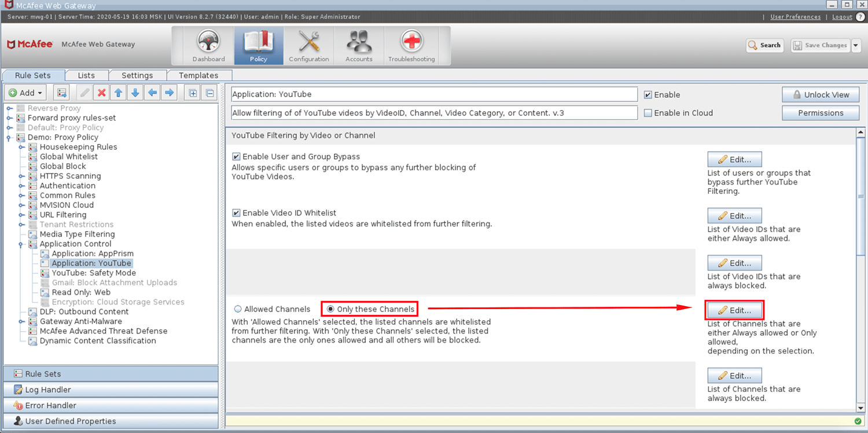Open the Troubleshooting red cross icon
This screenshot has width=868, height=433.
(x=411, y=45)
